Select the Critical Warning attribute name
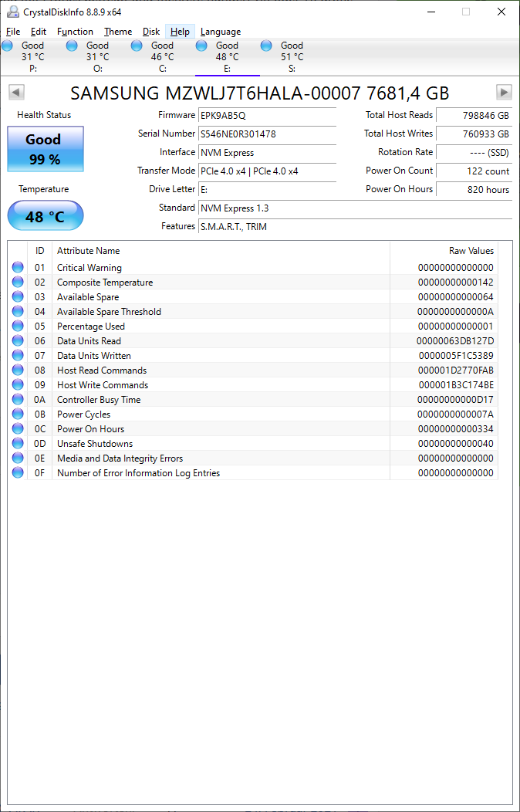 pos(89,268)
